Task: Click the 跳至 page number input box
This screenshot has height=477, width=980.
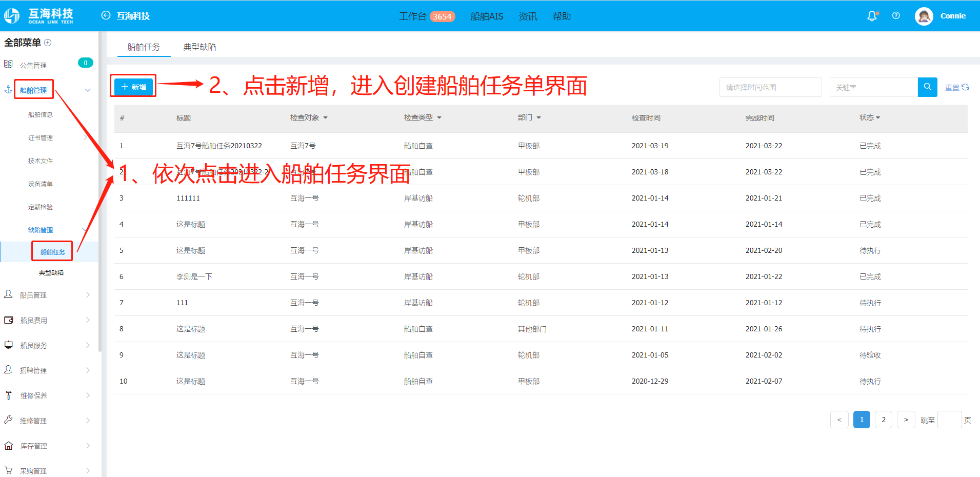Action: pos(949,420)
